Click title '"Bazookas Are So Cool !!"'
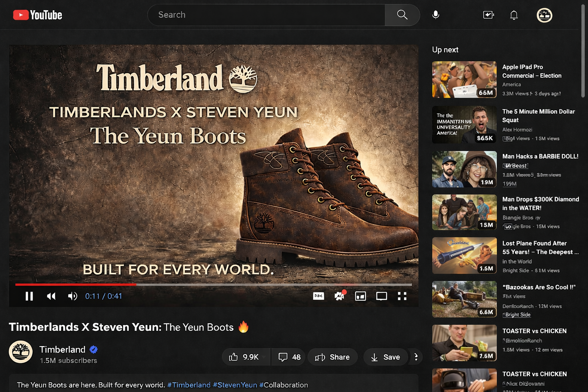 [539, 287]
